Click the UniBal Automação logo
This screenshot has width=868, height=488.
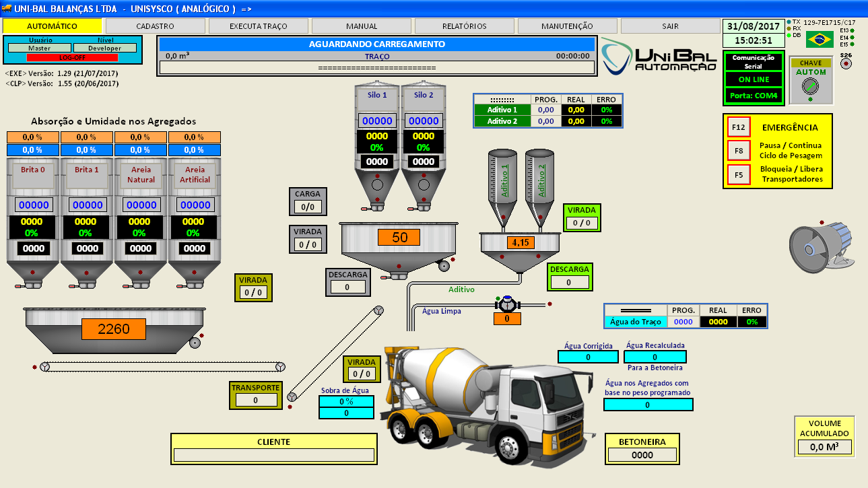coord(657,57)
